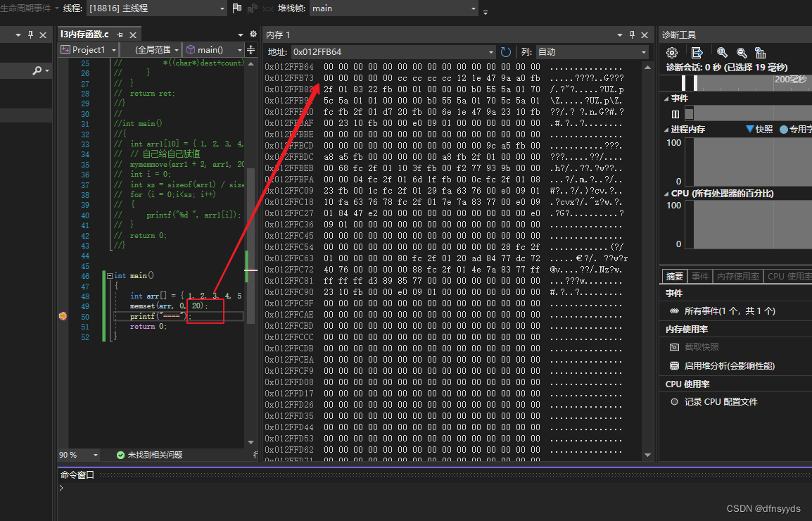Click the take snapshot camera icon
812x521 pixels.
click(x=674, y=347)
